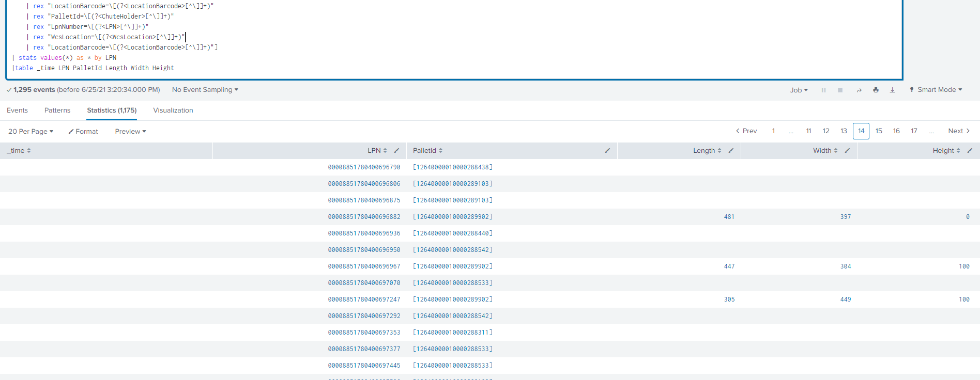Switch to the Visualization tab
980x380 pixels.
click(x=173, y=110)
